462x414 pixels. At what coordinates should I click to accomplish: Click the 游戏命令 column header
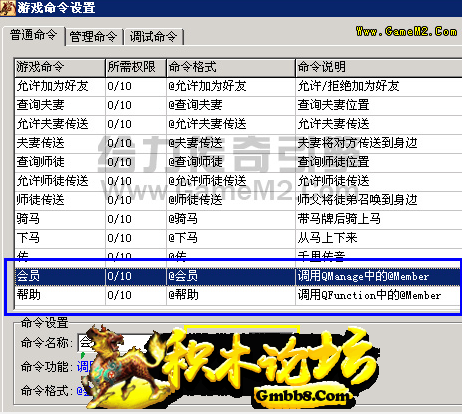60,68
